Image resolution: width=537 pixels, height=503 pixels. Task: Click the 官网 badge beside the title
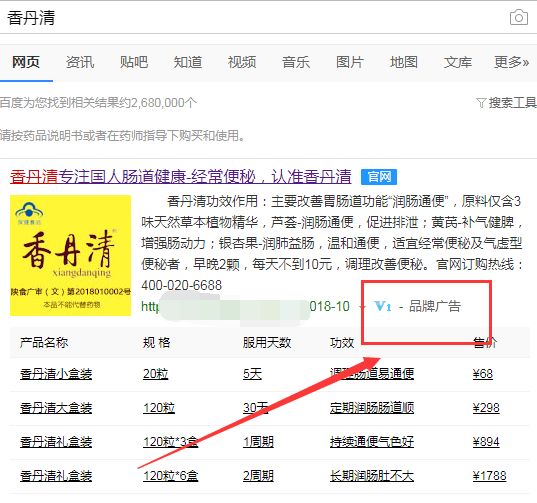click(x=379, y=177)
